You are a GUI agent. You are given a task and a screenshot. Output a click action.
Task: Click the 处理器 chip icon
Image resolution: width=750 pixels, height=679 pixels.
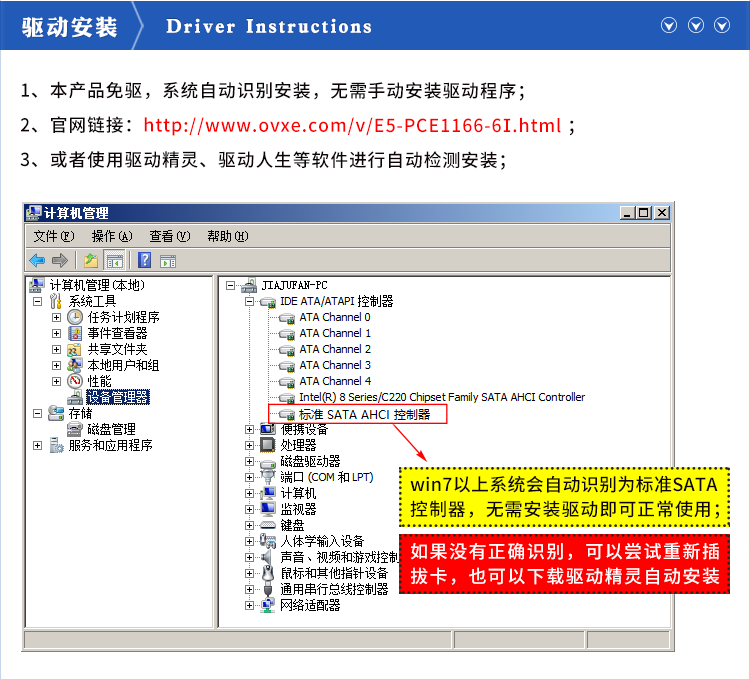(267, 445)
